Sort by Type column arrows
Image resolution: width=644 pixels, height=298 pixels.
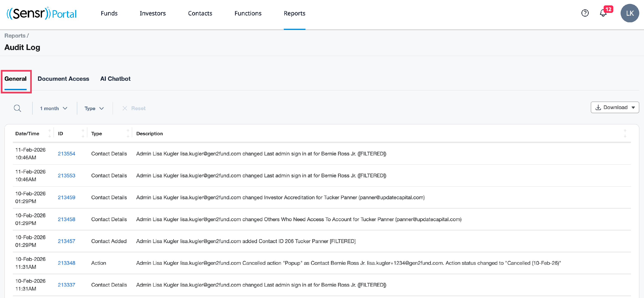coord(128,134)
